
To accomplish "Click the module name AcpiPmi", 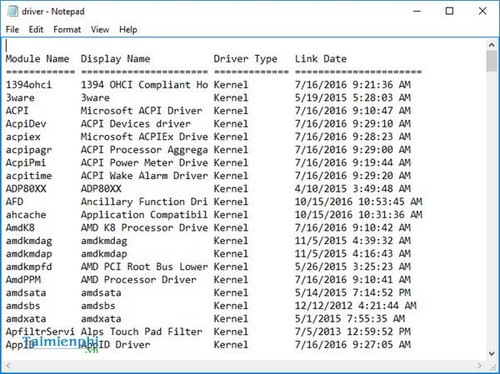I will click(x=26, y=163).
